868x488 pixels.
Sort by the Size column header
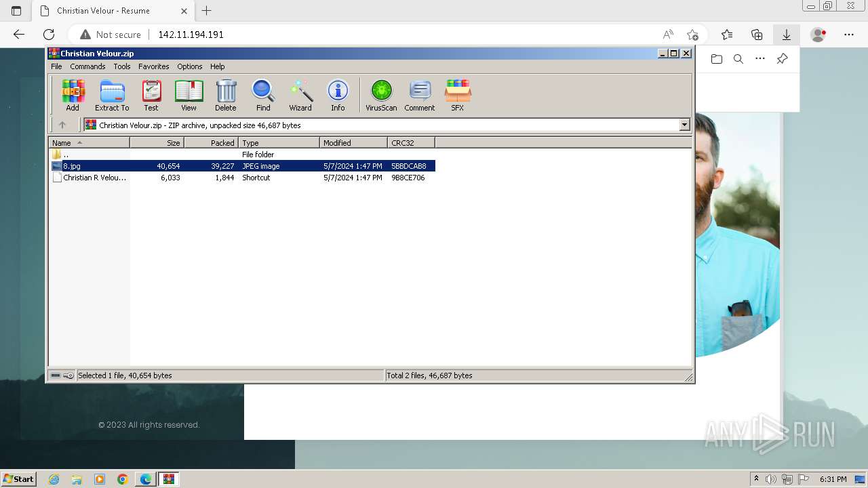click(157, 142)
